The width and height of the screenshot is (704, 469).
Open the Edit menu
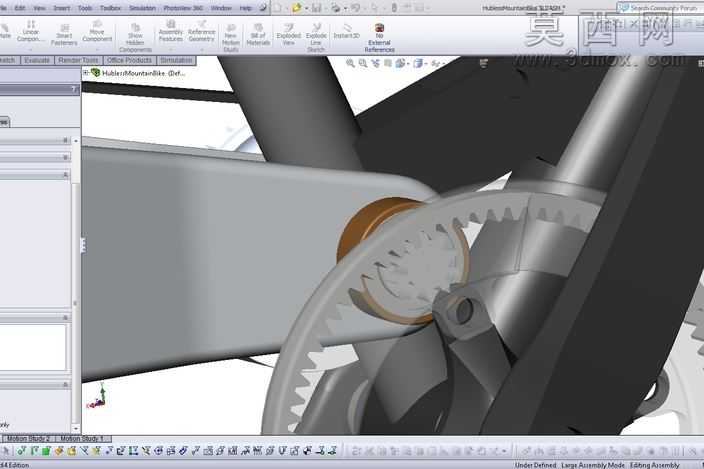point(20,8)
